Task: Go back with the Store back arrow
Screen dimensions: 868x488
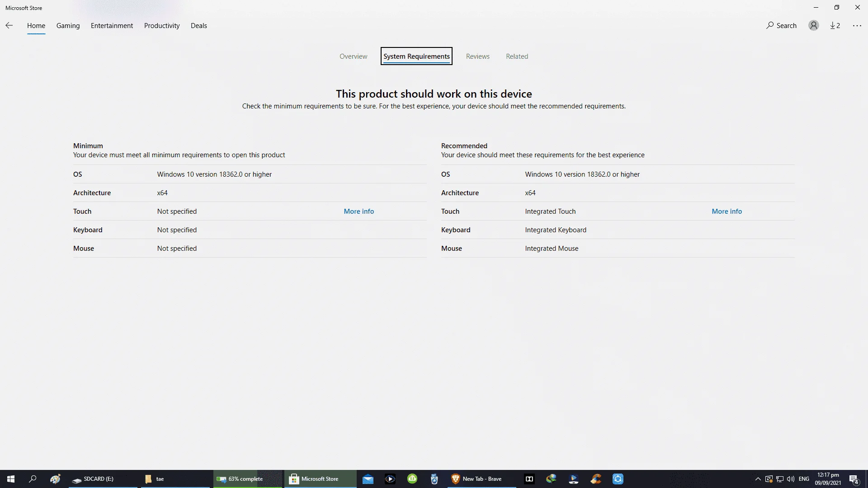Action: click(x=9, y=26)
